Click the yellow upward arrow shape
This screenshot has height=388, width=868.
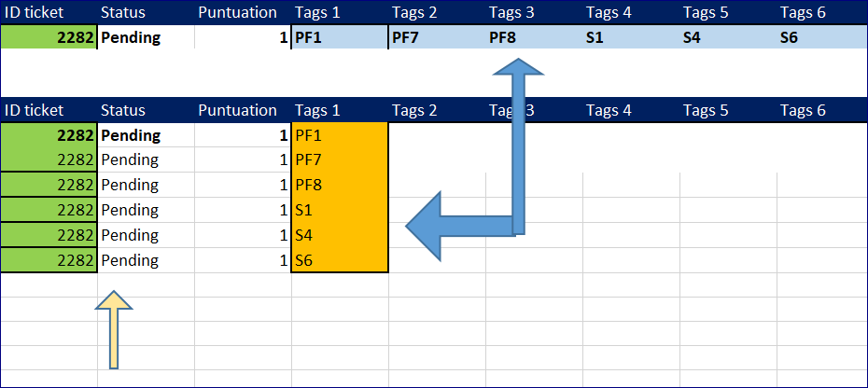click(x=114, y=329)
